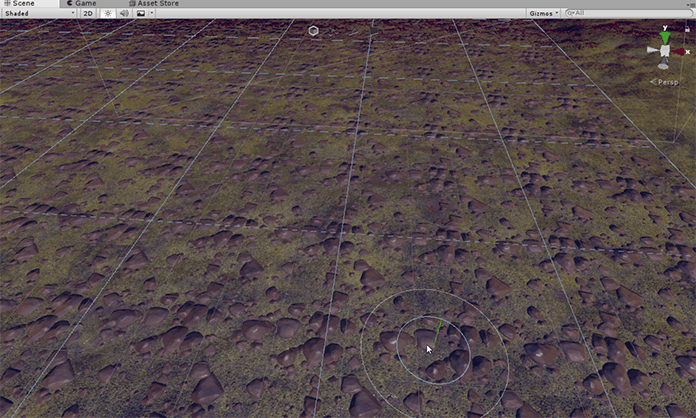Image resolution: width=696 pixels, height=418 pixels.
Task: Select the Scene tab
Action: [x=18, y=4]
